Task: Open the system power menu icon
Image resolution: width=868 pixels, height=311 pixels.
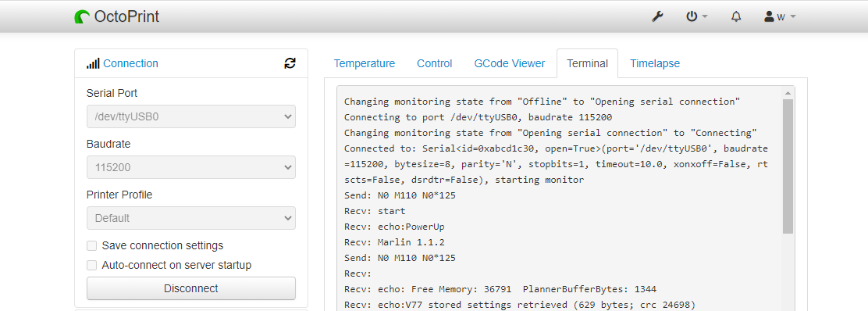Action: click(x=697, y=16)
